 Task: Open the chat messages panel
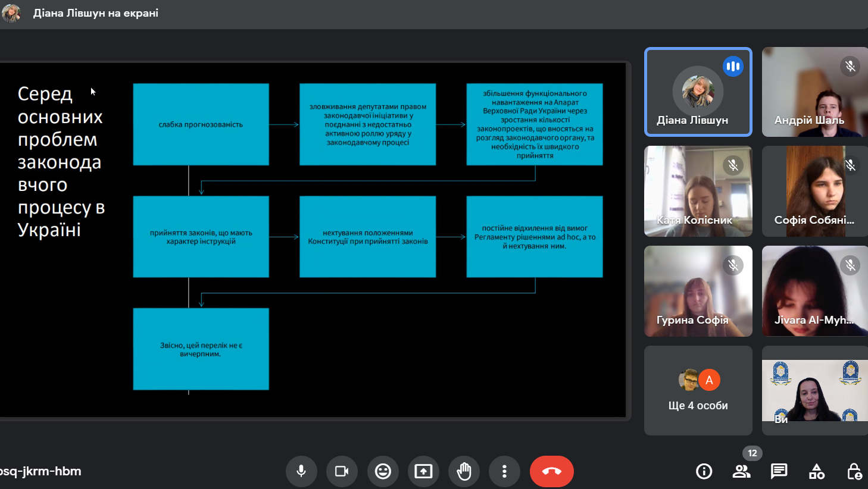(x=779, y=472)
